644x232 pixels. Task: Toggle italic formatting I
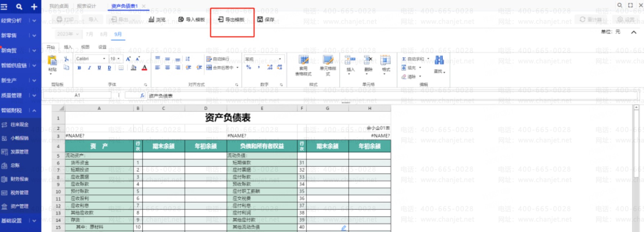click(x=89, y=68)
